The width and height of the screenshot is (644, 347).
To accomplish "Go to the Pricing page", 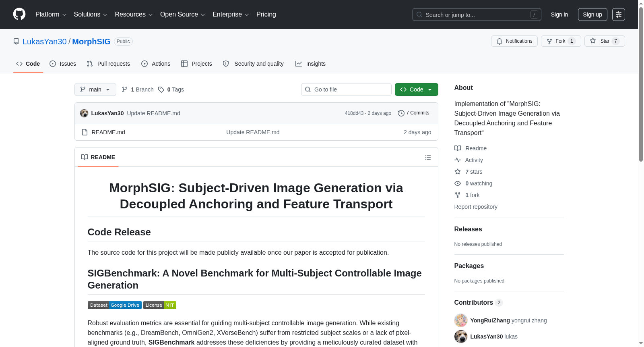I will point(266,15).
